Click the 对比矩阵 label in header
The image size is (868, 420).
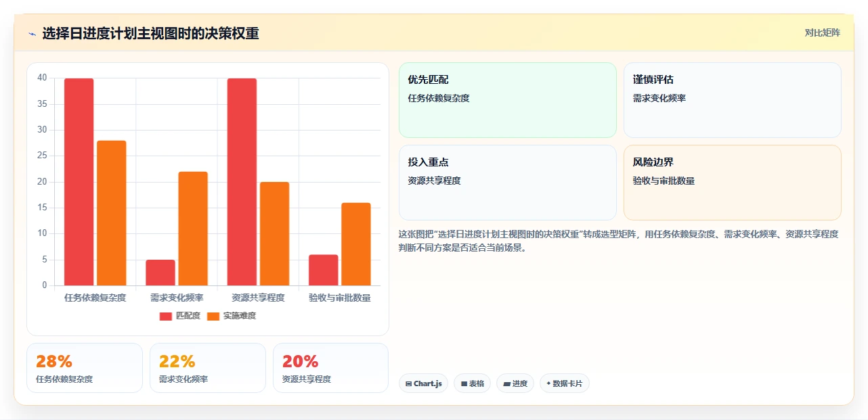pos(822,32)
